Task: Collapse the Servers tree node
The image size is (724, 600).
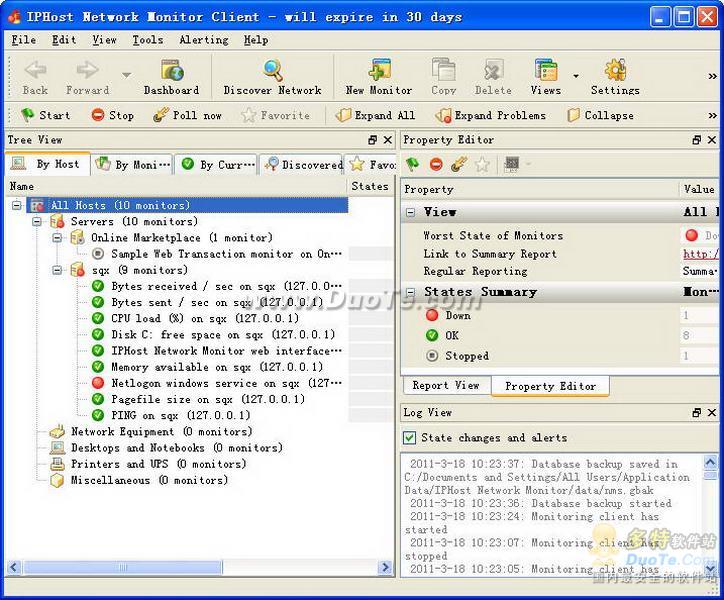Action: coord(37,221)
